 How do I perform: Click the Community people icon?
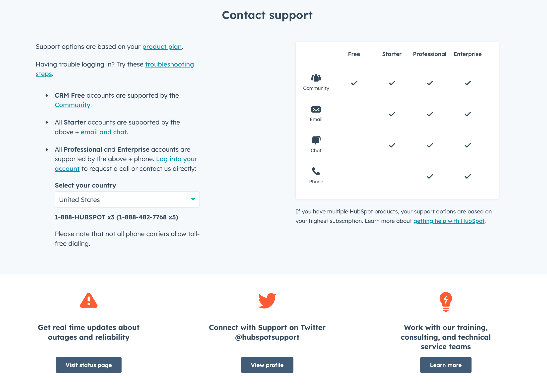tap(316, 78)
